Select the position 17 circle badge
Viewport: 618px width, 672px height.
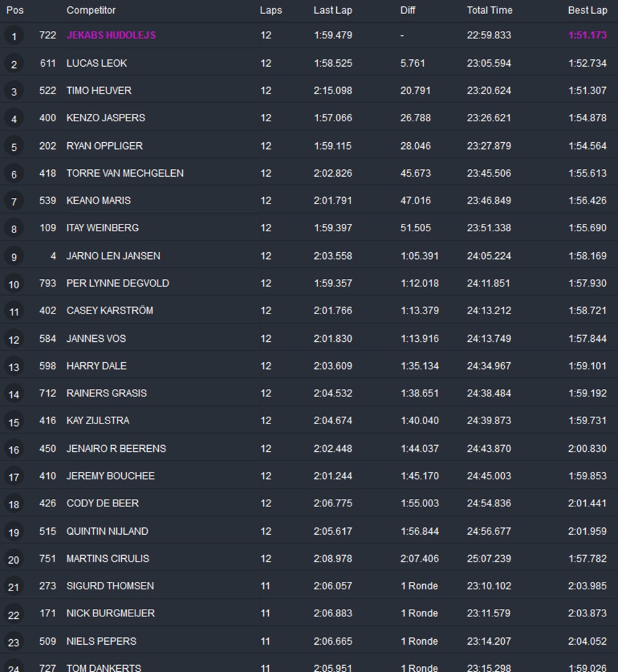pos(14,477)
